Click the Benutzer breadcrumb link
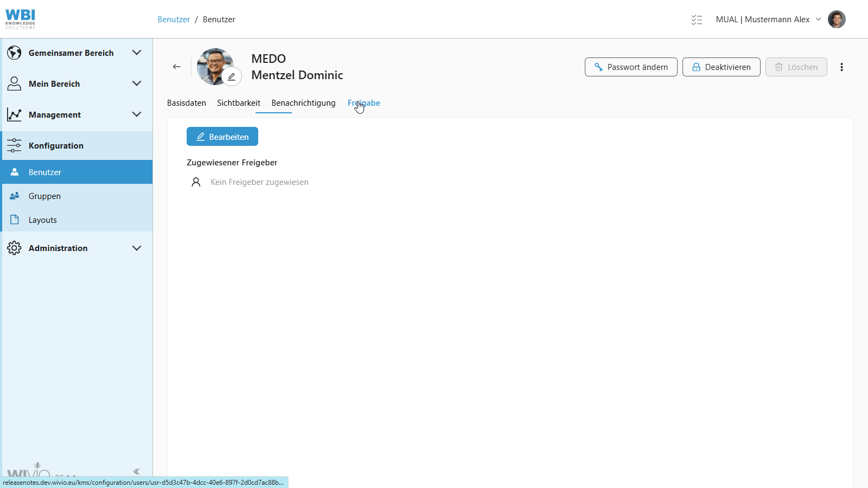 click(174, 20)
